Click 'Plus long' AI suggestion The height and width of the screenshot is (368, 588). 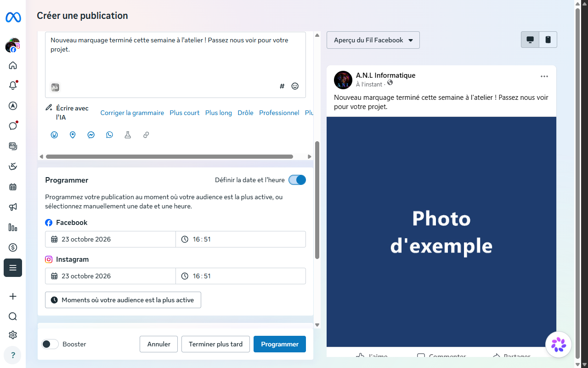pos(219,113)
